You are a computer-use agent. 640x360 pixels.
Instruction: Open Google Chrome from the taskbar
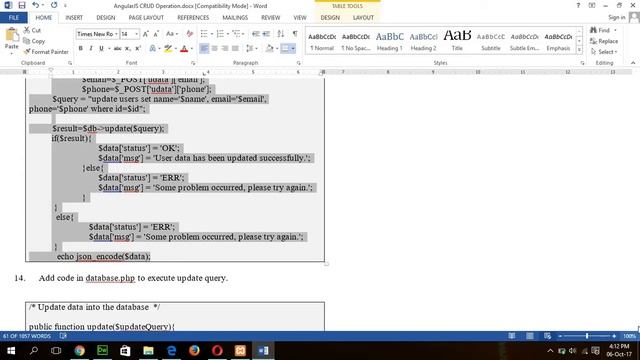(79, 351)
